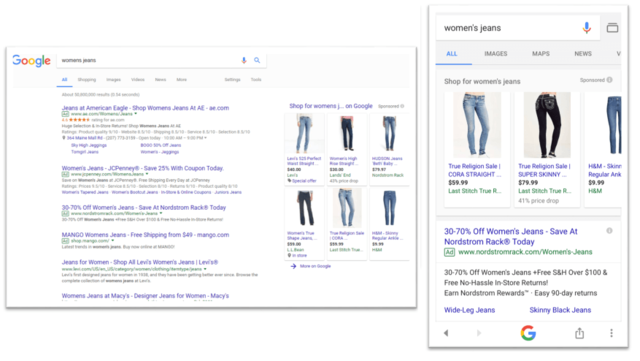Select the mobile ALL tab

[452, 53]
